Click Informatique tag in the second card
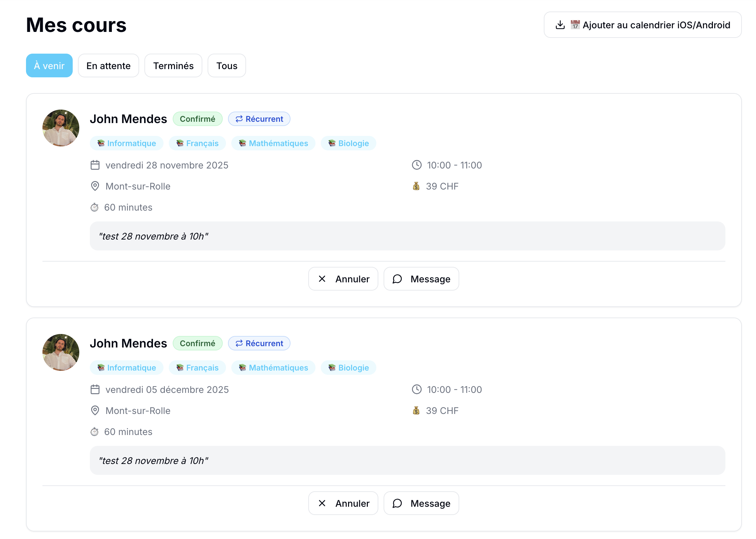 126,368
